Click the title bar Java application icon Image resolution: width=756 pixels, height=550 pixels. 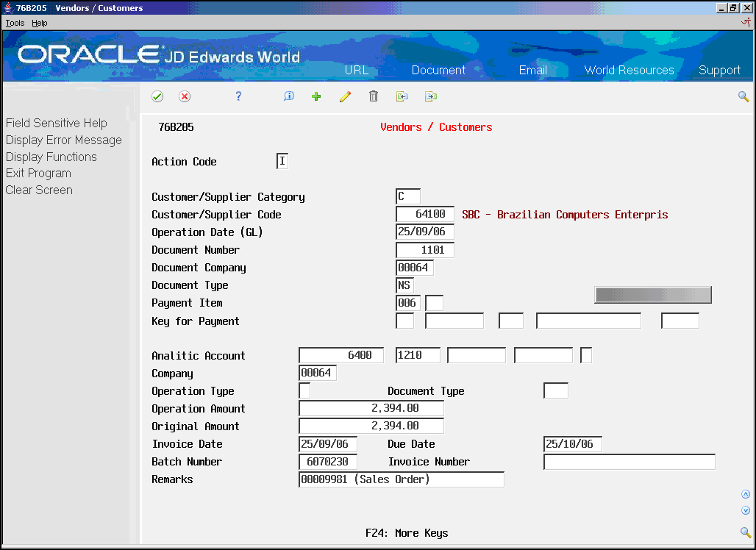(x=8, y=7)
